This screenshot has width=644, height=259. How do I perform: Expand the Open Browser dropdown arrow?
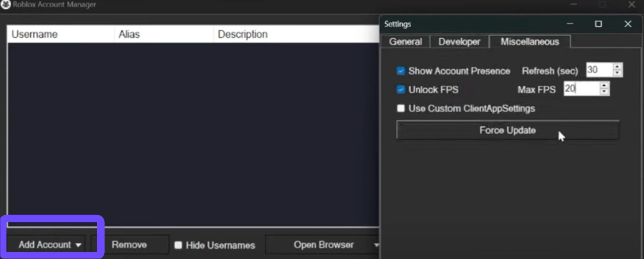(376, 245)
